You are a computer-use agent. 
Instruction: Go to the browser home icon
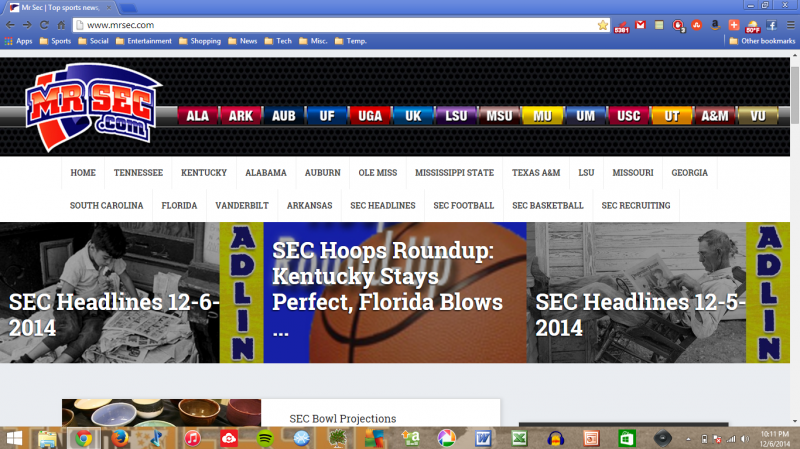[61, 25]
